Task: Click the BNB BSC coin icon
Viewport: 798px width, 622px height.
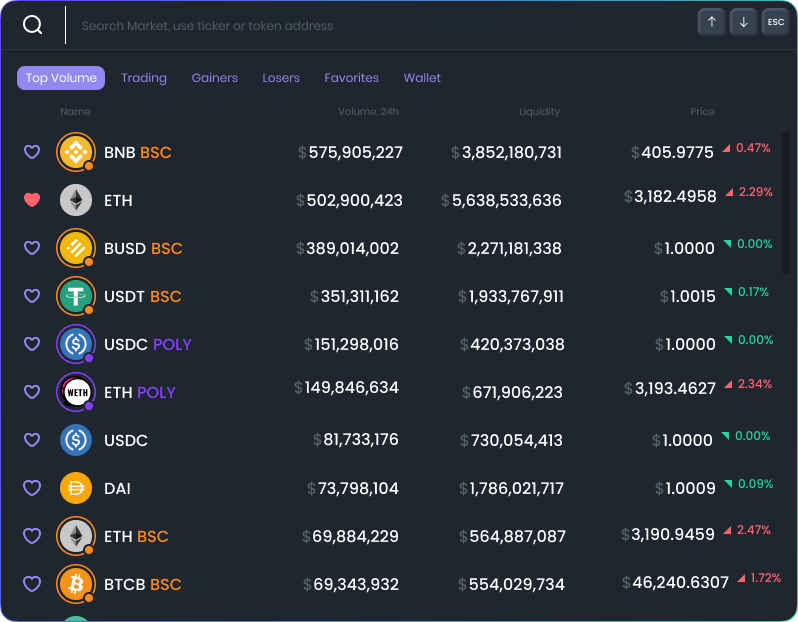Action: pos(75,152)
